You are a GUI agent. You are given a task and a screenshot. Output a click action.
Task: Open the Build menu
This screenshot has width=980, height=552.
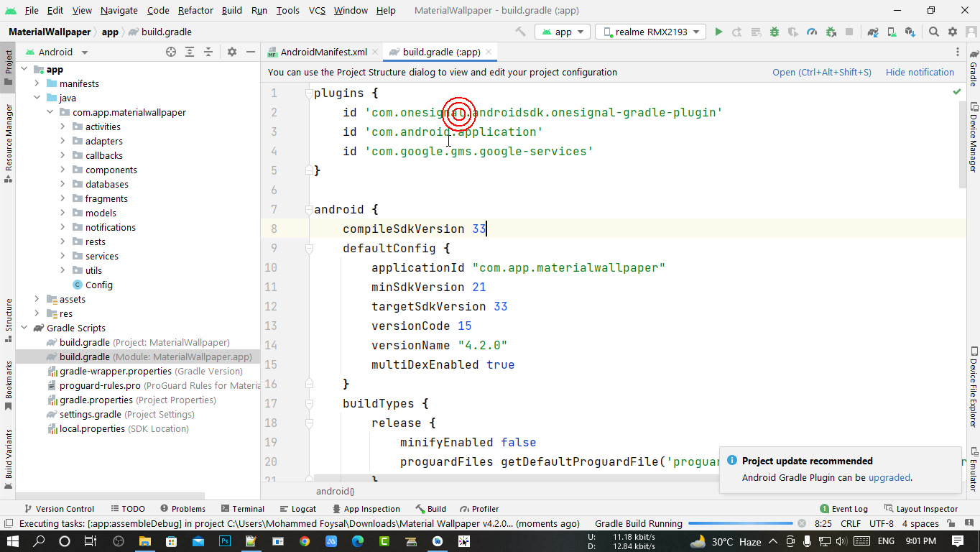(231, 10)
